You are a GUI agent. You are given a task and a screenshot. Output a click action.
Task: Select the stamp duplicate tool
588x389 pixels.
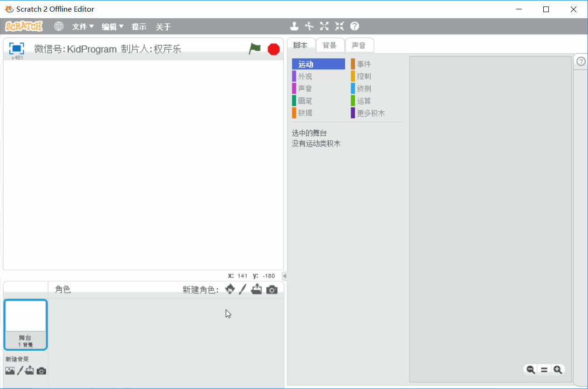tap(294, 26)
